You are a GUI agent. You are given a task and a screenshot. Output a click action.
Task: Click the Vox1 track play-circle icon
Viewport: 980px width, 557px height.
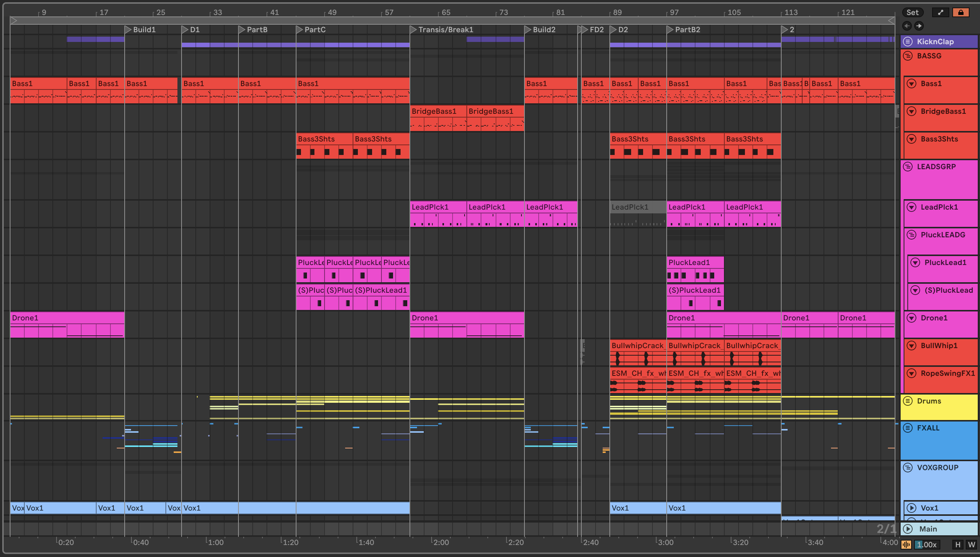point(912,508)
